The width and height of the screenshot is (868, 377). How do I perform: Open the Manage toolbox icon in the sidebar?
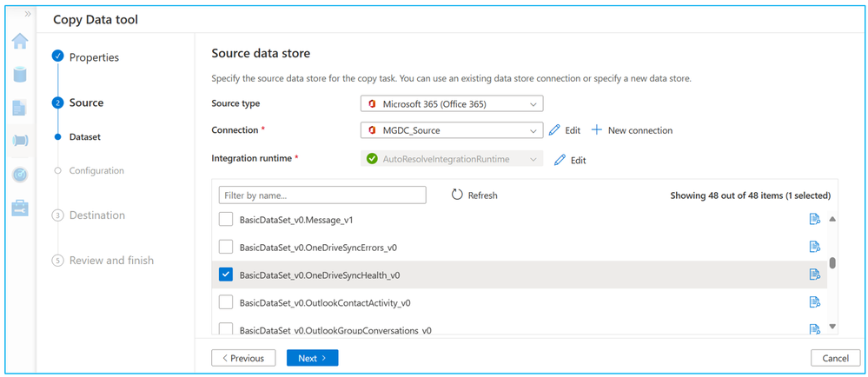[x=20, y=208]
